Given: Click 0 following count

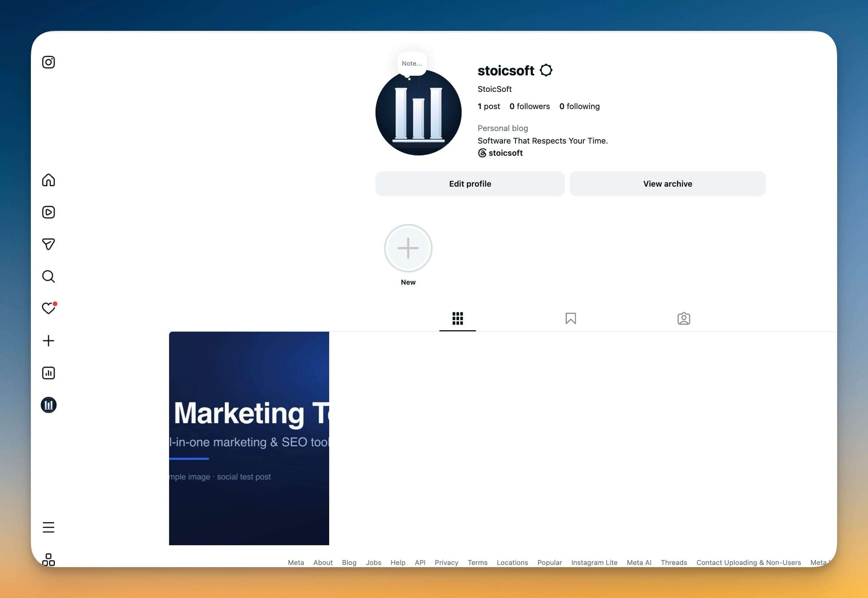Looking at the screenshot, I should (579, 106).
